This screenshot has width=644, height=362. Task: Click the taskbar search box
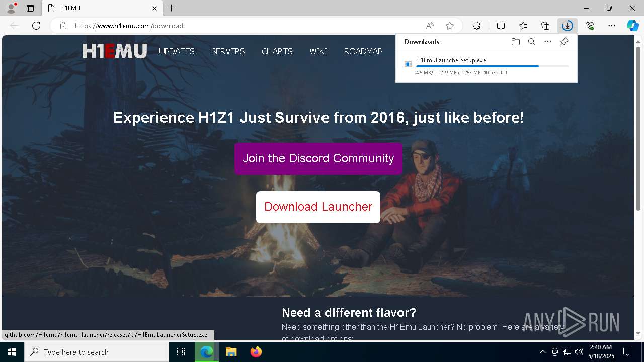click(x=97, y=352)
